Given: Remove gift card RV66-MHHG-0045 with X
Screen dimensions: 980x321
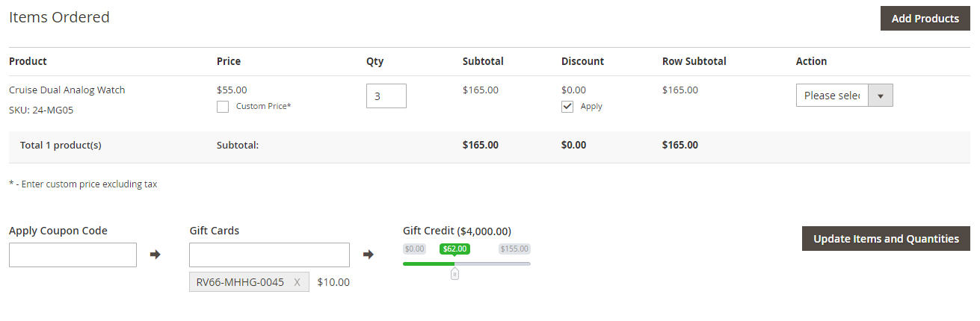Looking at the screenshot, I should tap(298, 282).
